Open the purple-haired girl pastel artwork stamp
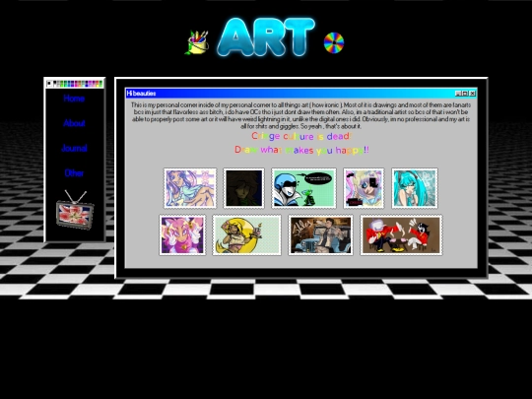This screenshot has width=532, height=399. [190, 188]
